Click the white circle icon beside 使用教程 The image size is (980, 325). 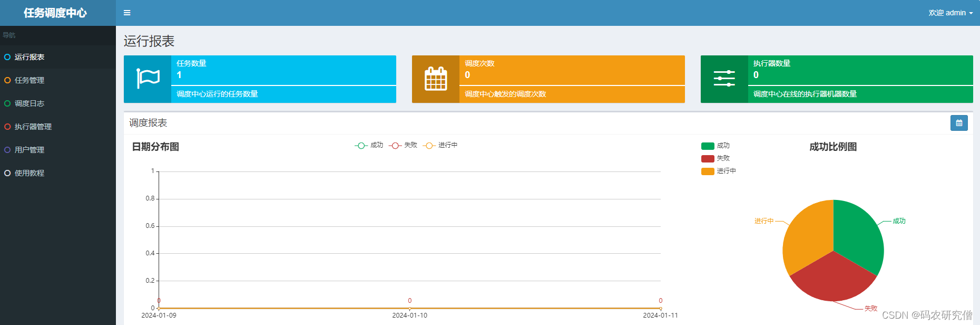coord(7,173)
